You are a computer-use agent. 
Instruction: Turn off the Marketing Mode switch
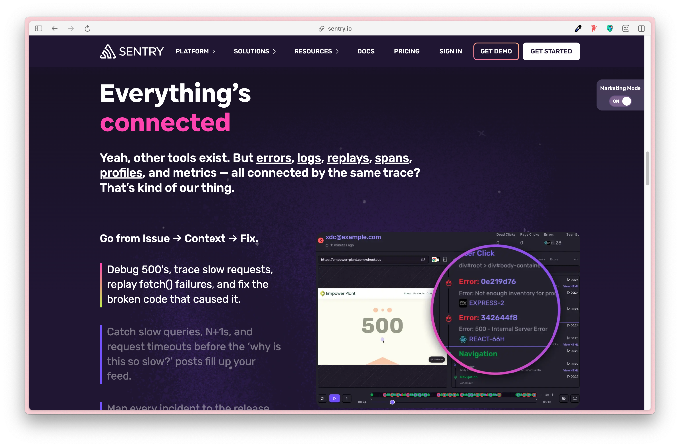[621, 101]
